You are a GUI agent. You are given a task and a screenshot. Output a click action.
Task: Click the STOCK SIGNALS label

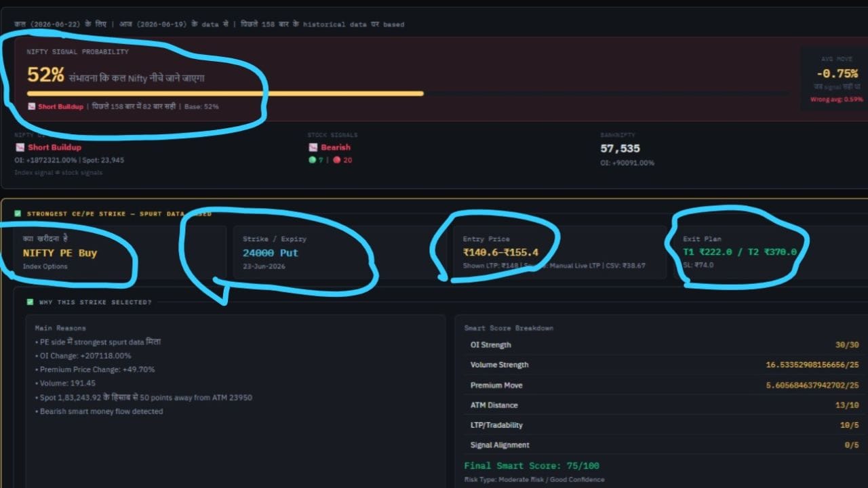[332, 135]
